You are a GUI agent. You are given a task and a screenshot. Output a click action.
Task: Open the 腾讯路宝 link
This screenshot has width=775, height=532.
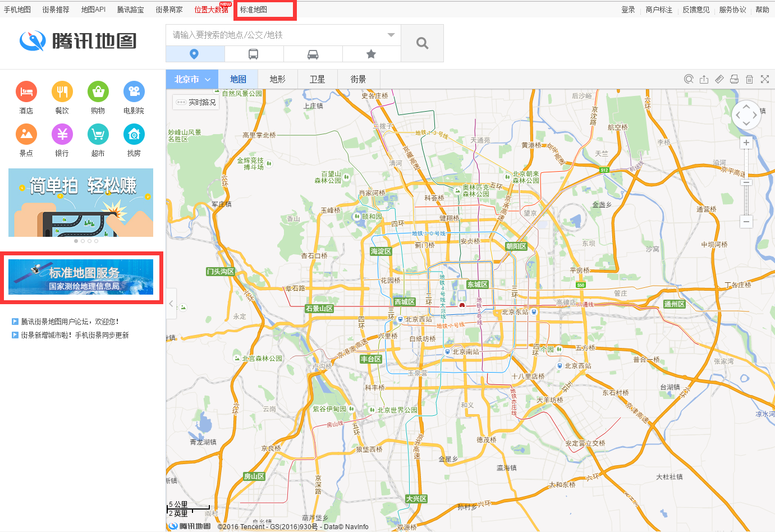point(131,10)
